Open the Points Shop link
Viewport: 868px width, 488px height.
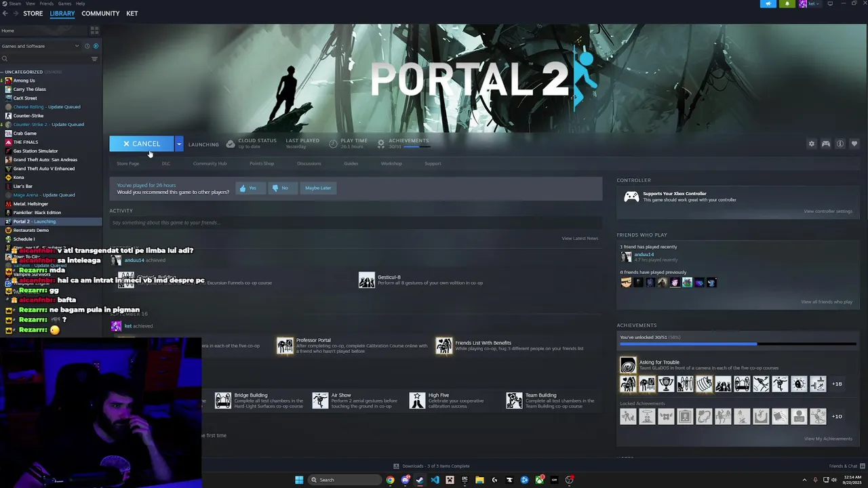click(262, 163)
